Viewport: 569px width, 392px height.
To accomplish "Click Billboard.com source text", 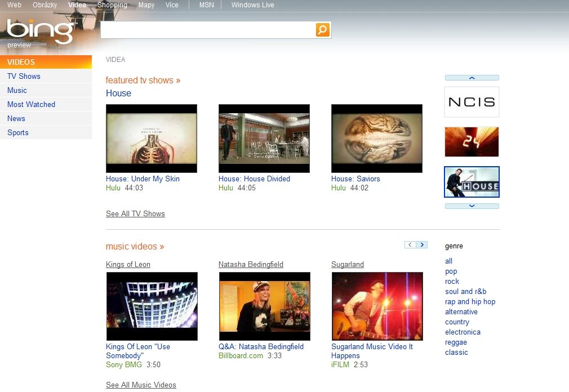I will click(x=241, y=356).
